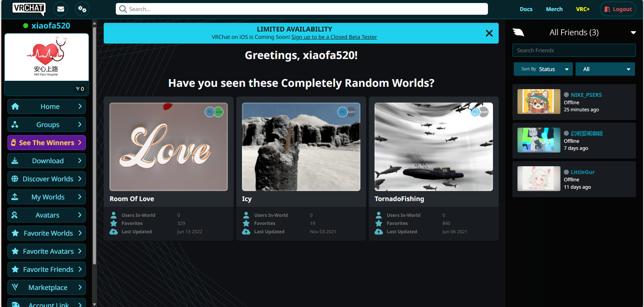Screen dimensions: 644x307
Task: Open the messages envelope icon
Action: tap(61, 9)
